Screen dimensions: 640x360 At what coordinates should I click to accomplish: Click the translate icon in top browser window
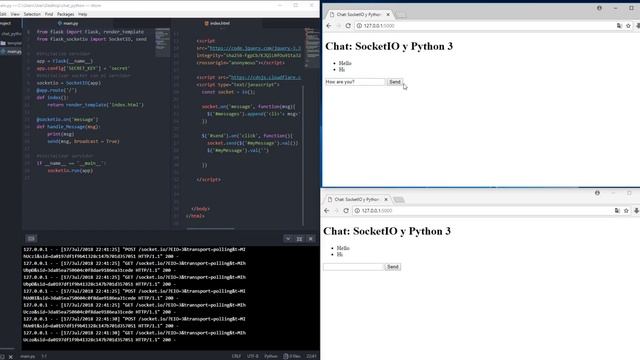click(619, 25)
